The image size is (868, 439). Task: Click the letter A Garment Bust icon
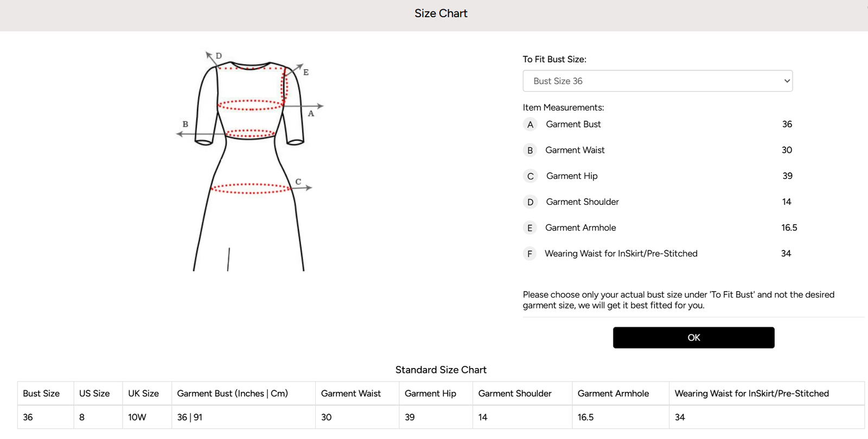click(x=530, y=125)
